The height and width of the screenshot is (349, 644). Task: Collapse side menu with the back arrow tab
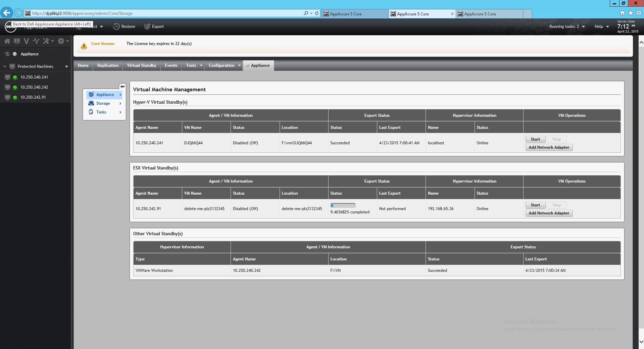coord(122,86)
